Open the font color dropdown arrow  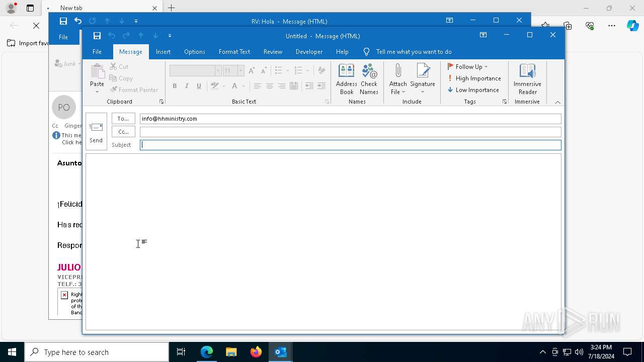(244, 86)
